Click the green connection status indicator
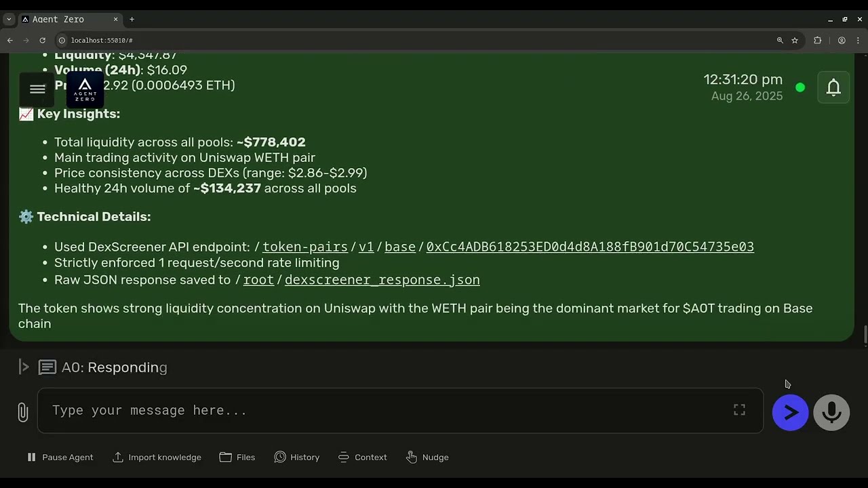868x488 pixels. click(x=800, y=87)
